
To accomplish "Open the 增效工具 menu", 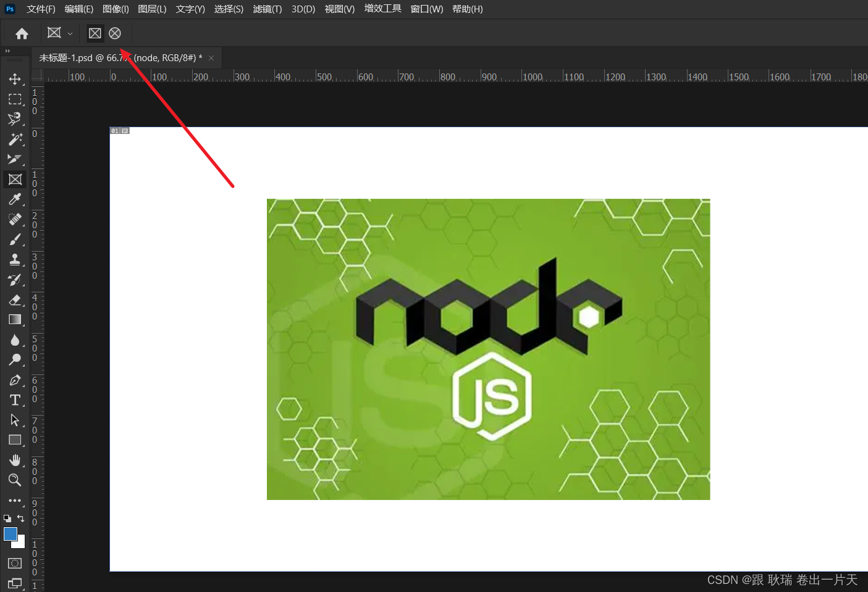I will (383, 9).
